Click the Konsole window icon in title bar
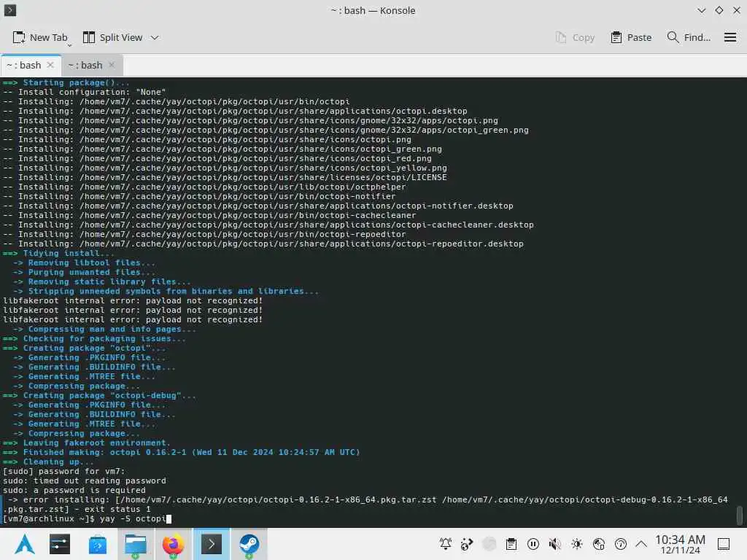Screen dimensions: 747x560 click(x=10, y=10)
